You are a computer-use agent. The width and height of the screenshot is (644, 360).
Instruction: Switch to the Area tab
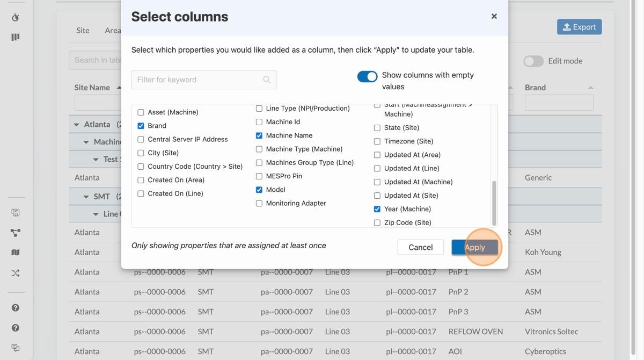click(113, 30)
